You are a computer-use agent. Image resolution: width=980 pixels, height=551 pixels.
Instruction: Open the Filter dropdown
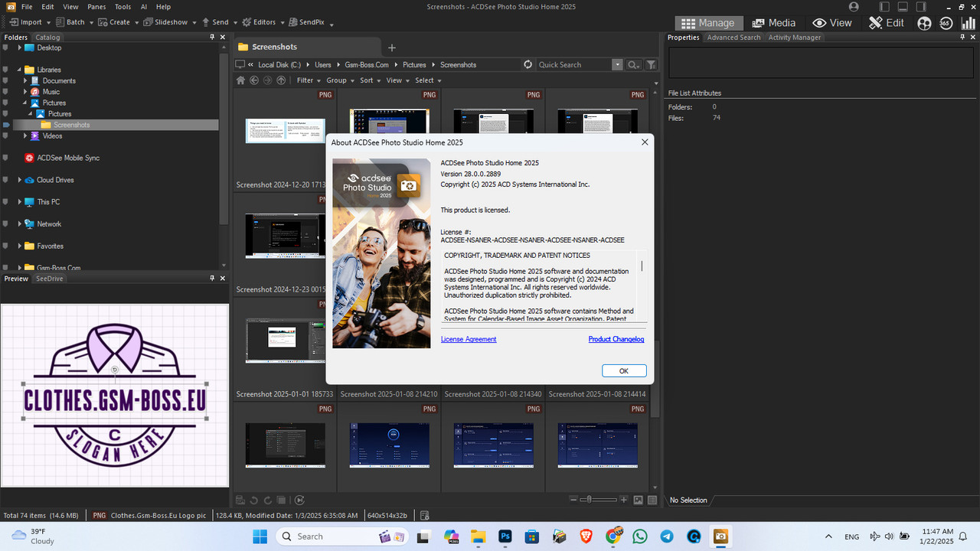(309, 80)
